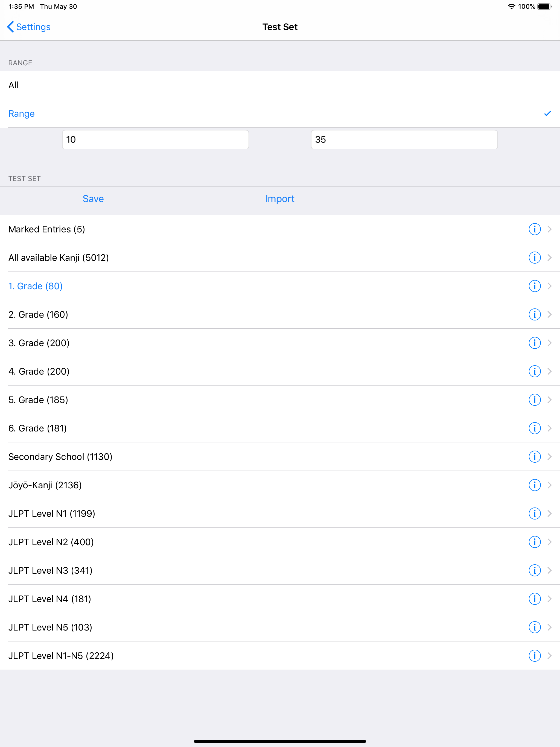Screen dimensions: 560x747
Task: View info for 4. Grade (200)
Action: (534, 371)
